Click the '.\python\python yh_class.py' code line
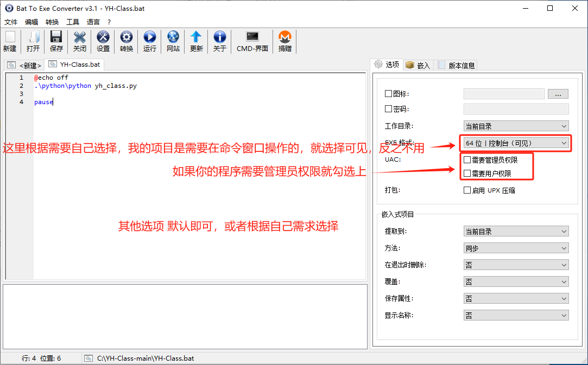Image resolution: width=588 pixels, height=365 pixels. click(85, 86)
